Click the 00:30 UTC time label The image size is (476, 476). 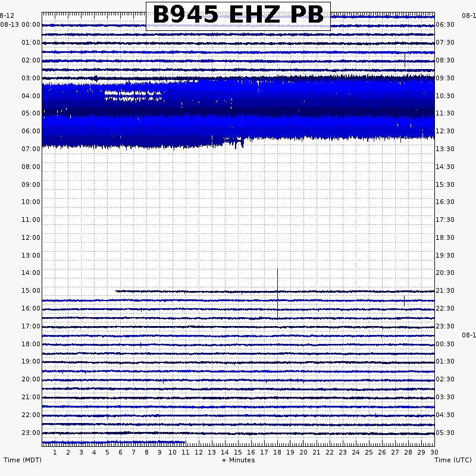click(445, 344)
